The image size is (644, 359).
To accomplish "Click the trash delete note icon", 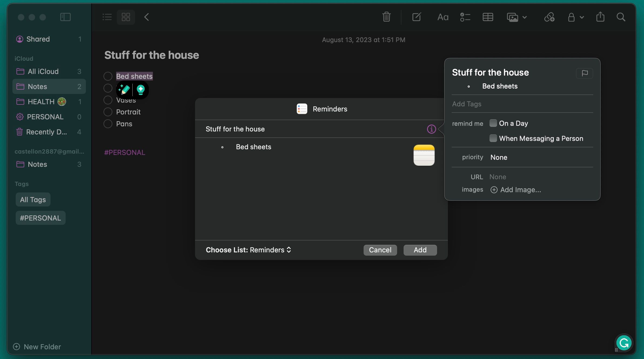I will coord(386,17).
